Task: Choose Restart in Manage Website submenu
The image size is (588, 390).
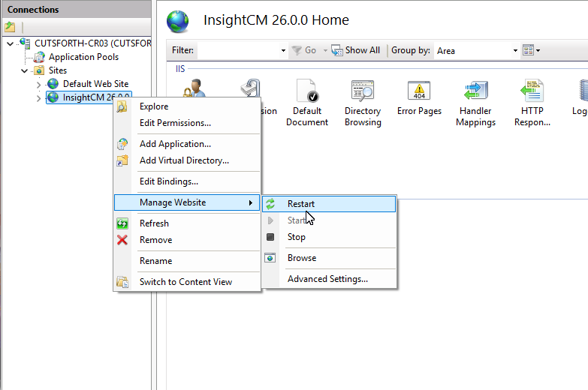Action: 329,204
